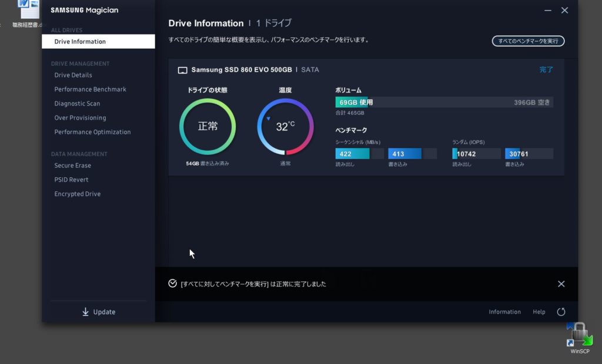Click the sequential read 422 bar
Image resolution: width=602 pixels, height=364 pixels.
tap(359, 154)
